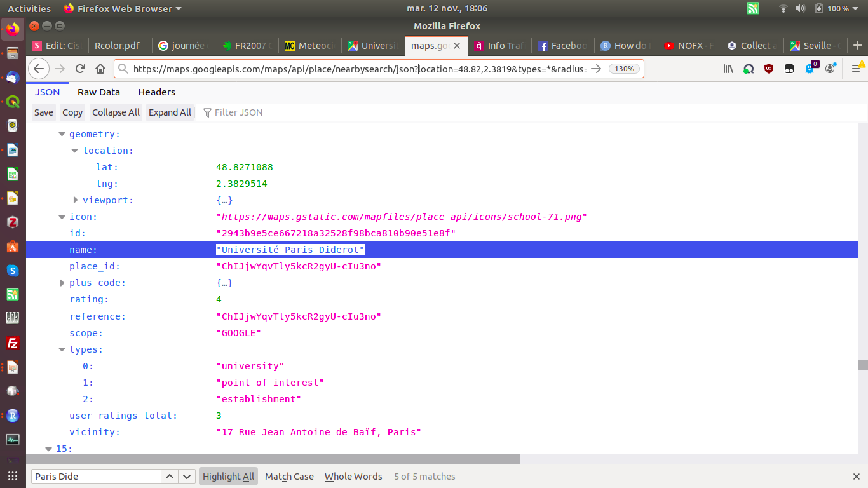Click Expand All button
This screenshot has height=488, width=868.
[170, 112]
